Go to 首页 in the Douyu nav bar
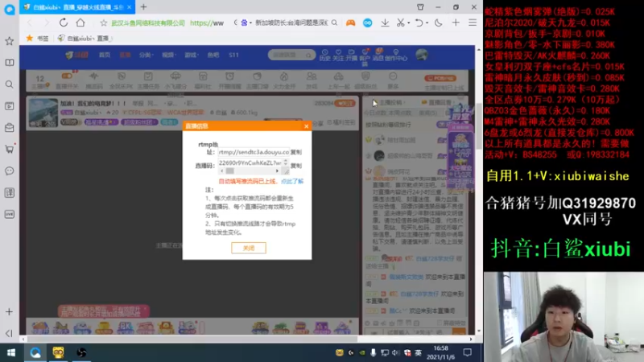 click(x=105, y=55)
